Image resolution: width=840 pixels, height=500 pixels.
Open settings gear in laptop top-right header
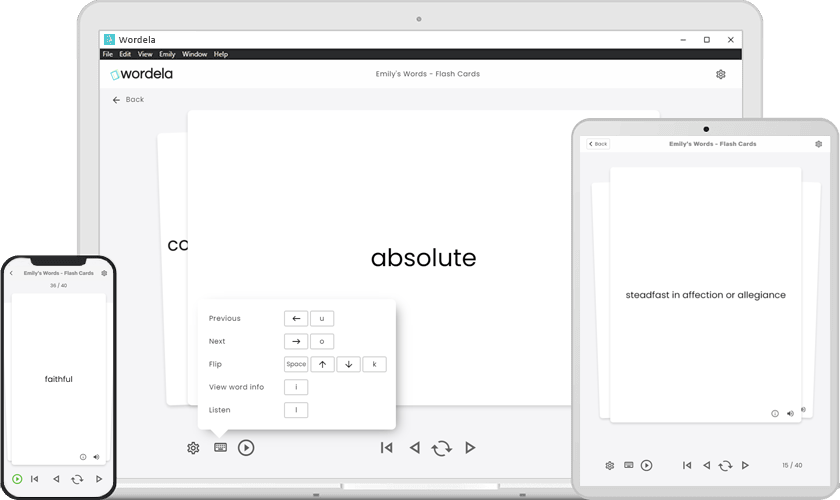tap(720, 74)
